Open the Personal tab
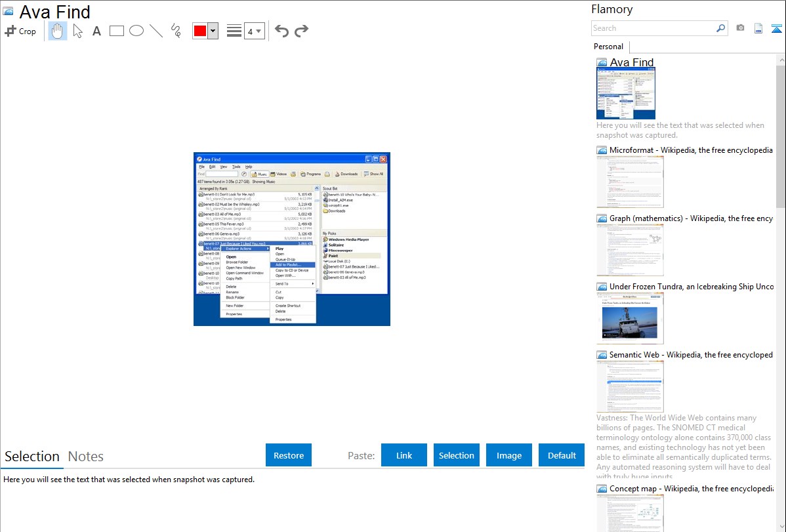 click(x=609, y=47)
